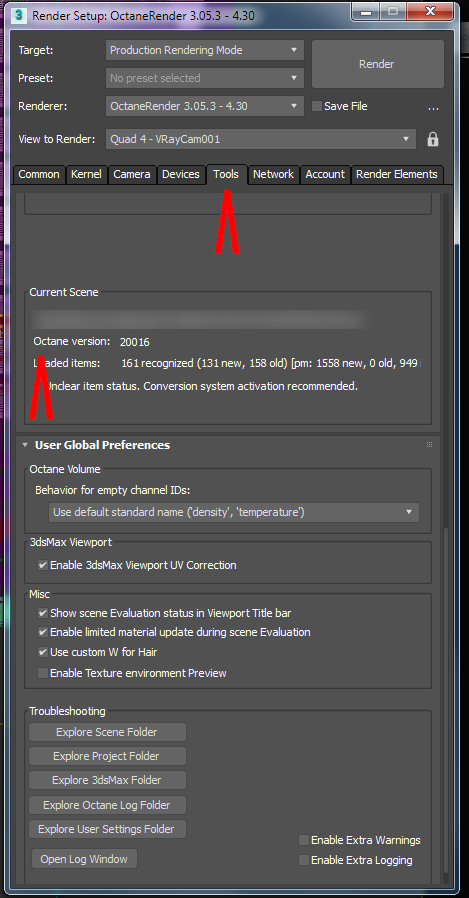
Task: Switch to the Render Elements tab
Action: click(396, 175)
